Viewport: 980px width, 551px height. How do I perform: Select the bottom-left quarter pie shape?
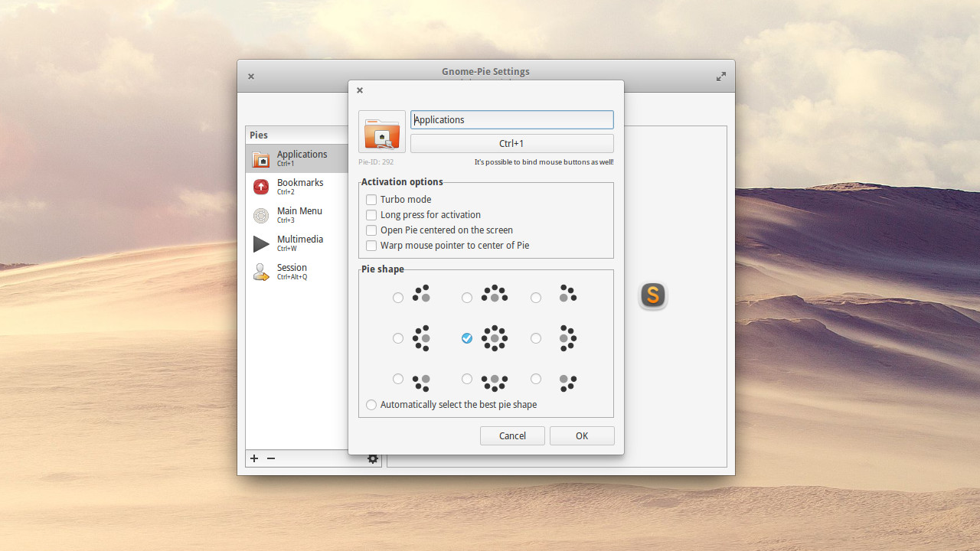[398, 379]
